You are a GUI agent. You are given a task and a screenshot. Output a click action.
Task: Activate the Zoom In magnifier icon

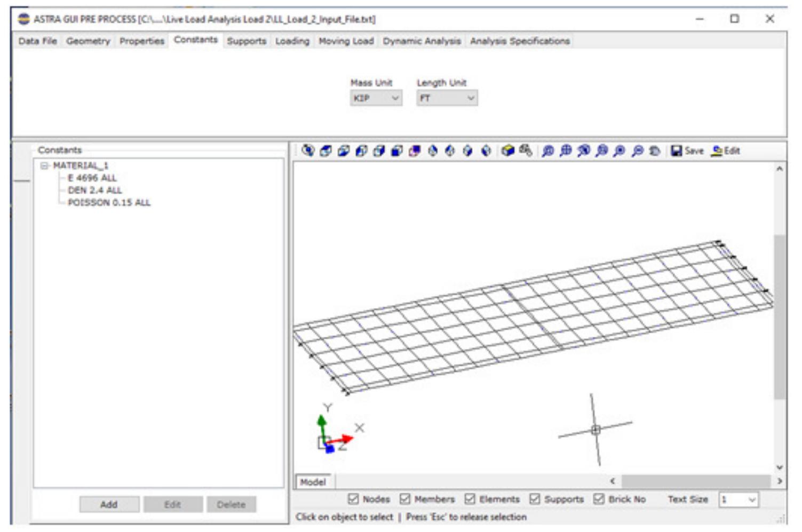tap(618, 151)
